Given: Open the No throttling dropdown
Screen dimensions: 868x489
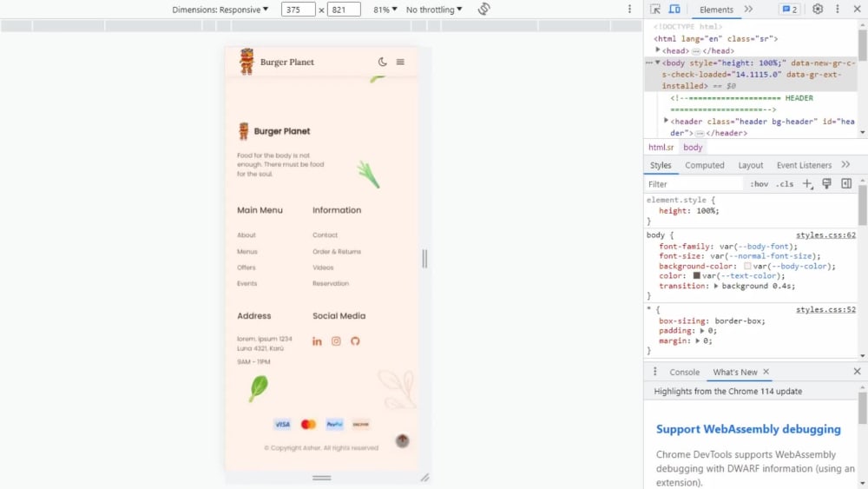Looking at the screenshot, I should [x=434, y=10].
